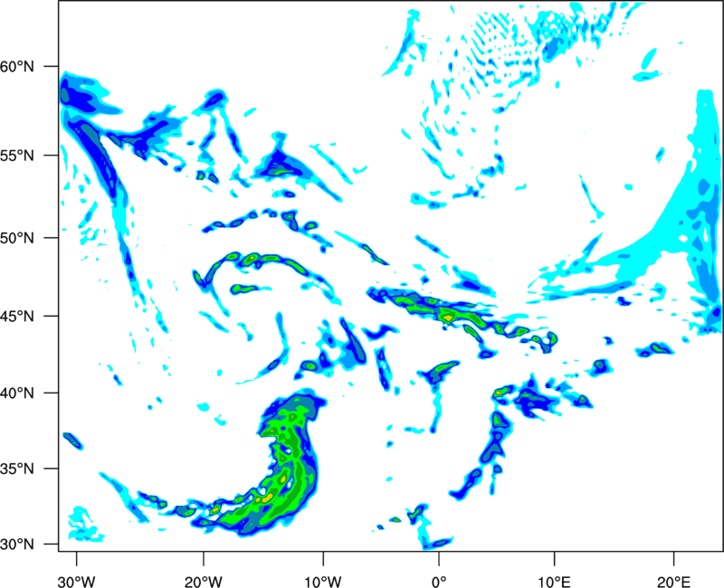This screenshot has height=588, width=724.
Task: Click the 0° longitude label
Action: tap(439, 582)
